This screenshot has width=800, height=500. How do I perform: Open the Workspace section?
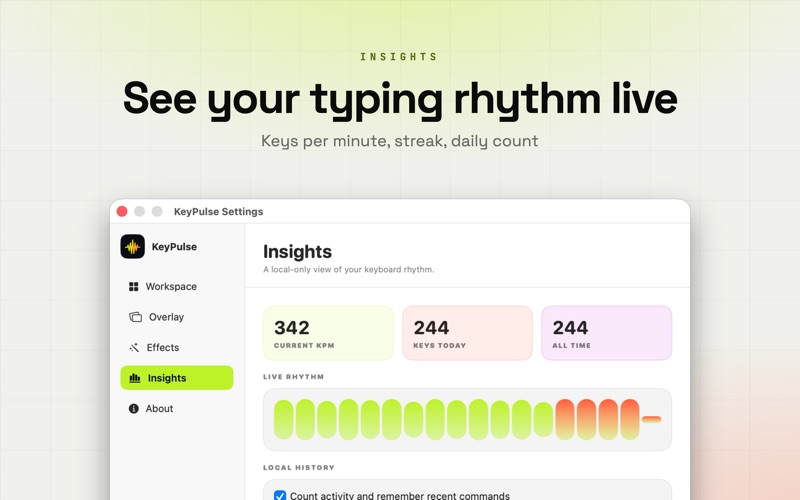click(177, 287)
